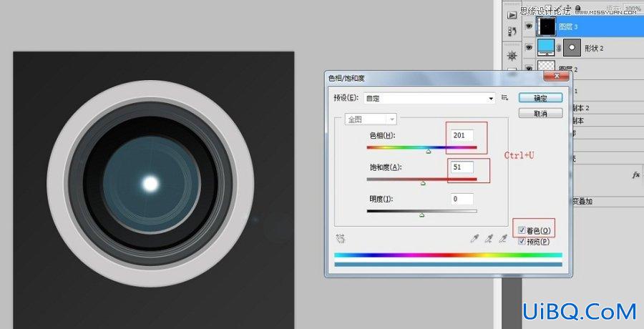This screenshot has width=644, height=329.
Task: Open the History panel icon
Action: tap(512, 31)
